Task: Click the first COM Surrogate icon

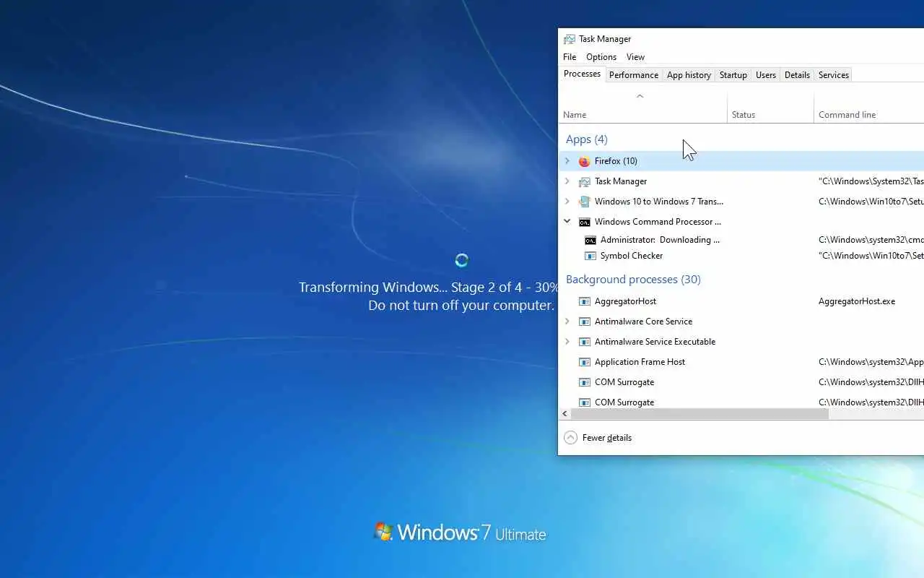Action: click(x=585, y=382)
